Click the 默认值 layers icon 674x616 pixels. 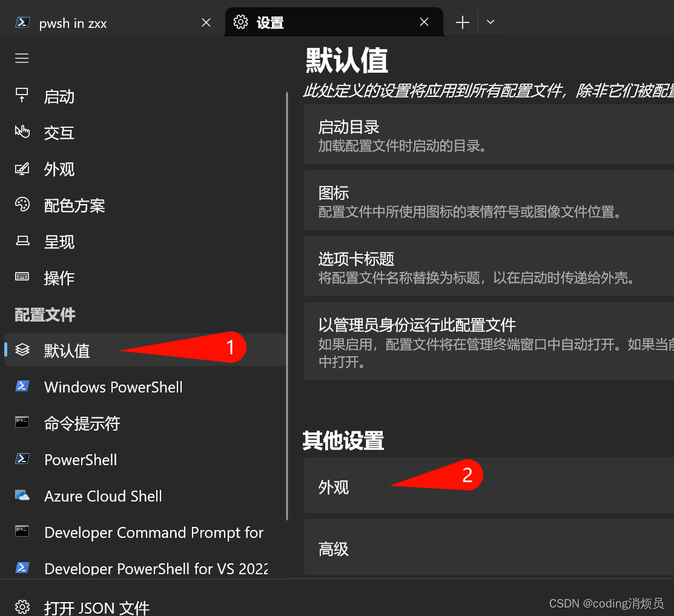click(22, 349)
